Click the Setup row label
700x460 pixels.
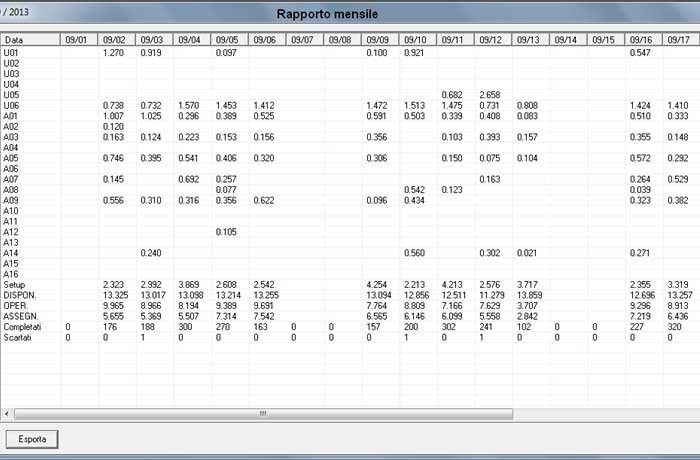coord(14,284)
